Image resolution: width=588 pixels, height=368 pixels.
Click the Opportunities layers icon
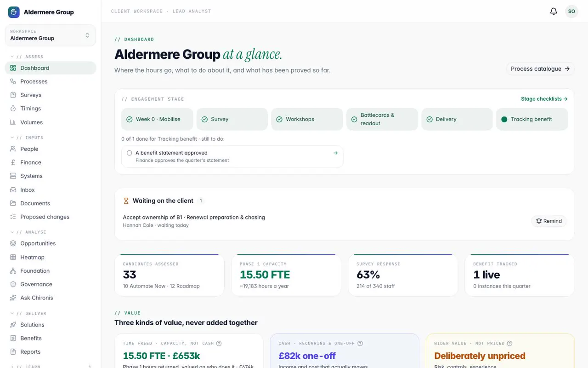coord(13,243)
